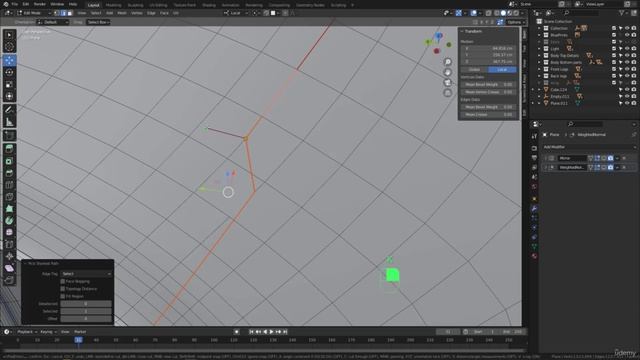Viewport: 640px width, 360px height.
Task: Switch to solid viewport shading
Action: click(503, 13)
